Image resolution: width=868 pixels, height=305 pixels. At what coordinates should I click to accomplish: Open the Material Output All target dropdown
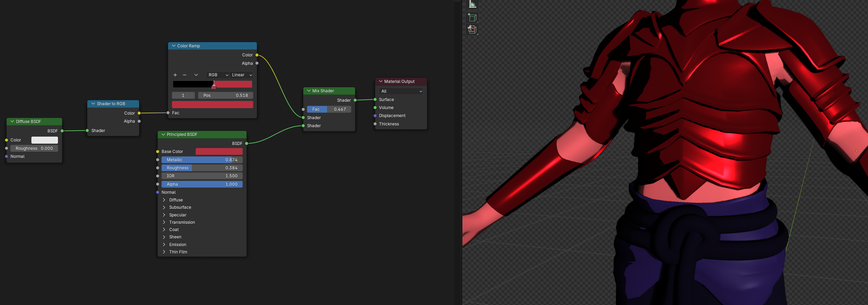[401, 91]
